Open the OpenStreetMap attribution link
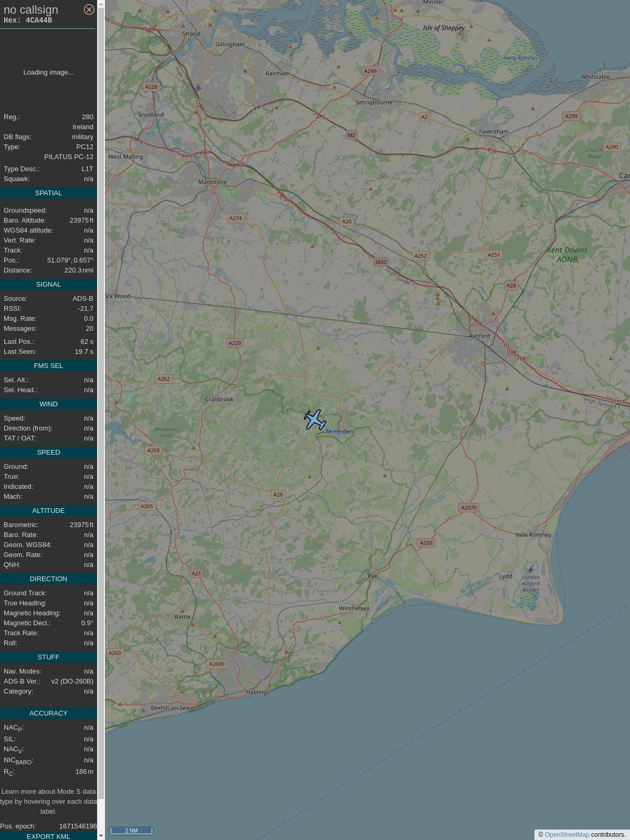630x840 pixels. click(x=566, y=835)
